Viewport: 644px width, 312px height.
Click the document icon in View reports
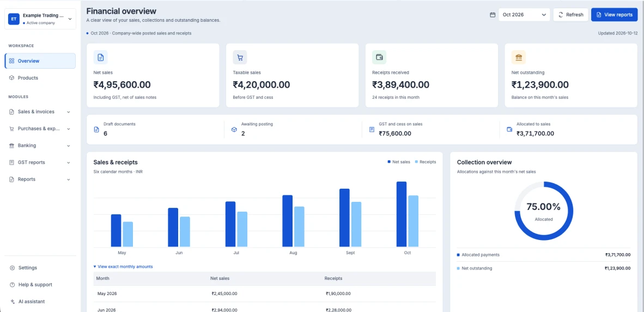[x=599, y=15]
